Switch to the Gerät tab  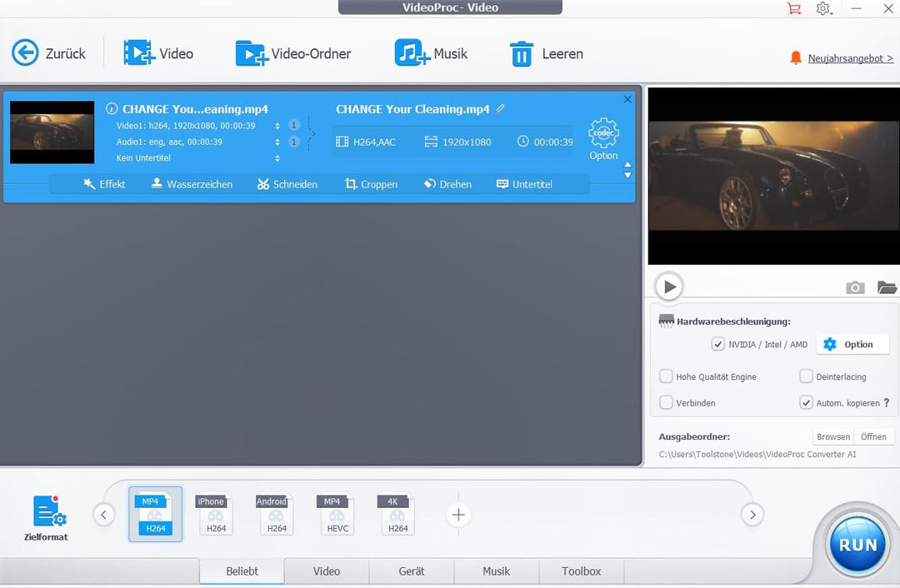pyautogui.click(x=412, y=571)
